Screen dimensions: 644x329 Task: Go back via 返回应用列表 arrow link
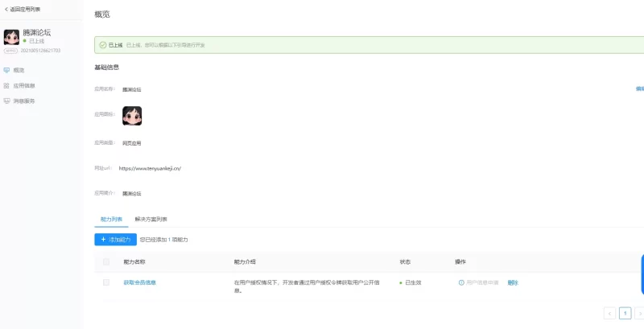pyautogui.click(x=23, y=9)
